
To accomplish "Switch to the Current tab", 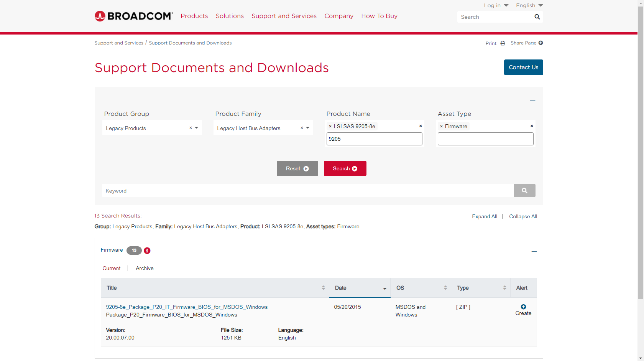I will [112, 268].
